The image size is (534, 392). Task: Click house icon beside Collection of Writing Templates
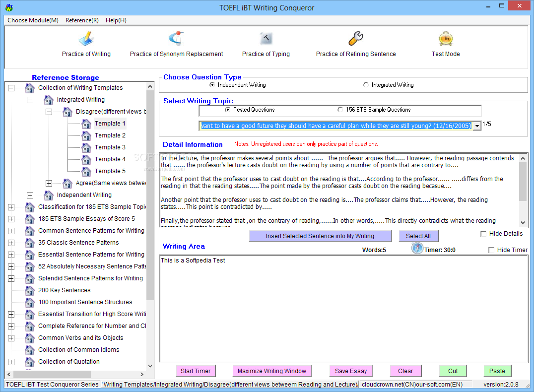click(x=30, y=88)
